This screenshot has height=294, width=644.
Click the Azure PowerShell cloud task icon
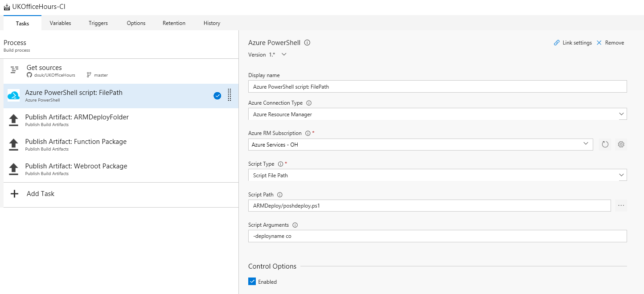(x=14, y=96)
